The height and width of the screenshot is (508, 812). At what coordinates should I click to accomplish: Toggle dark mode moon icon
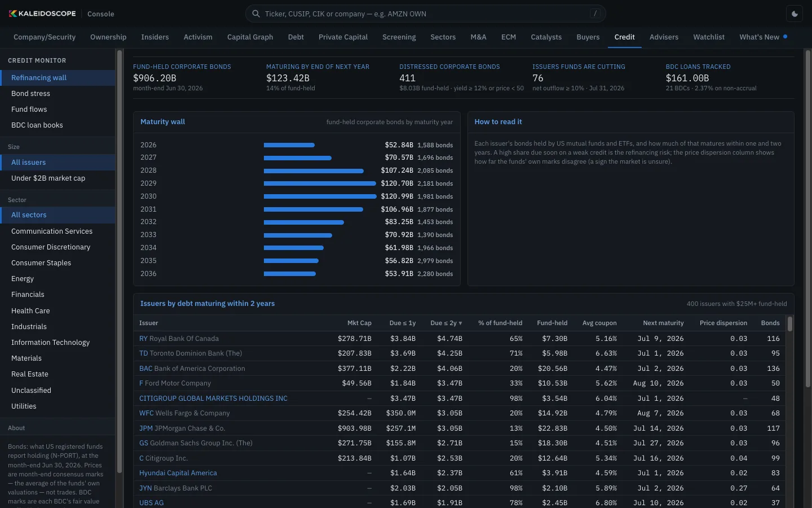coord(795,14)
